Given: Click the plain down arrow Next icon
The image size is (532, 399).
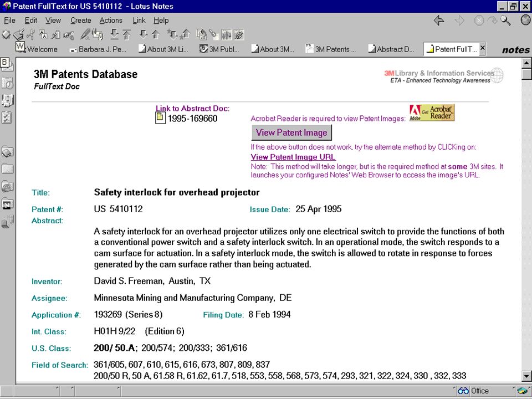Looking at the screenshot, I should [x=144, y=34].
